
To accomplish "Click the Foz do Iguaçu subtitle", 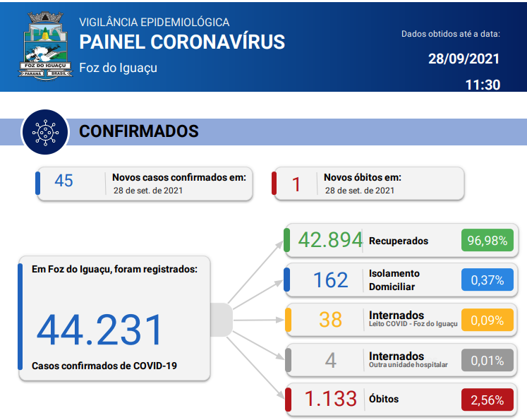I will [x=118, y=68].
